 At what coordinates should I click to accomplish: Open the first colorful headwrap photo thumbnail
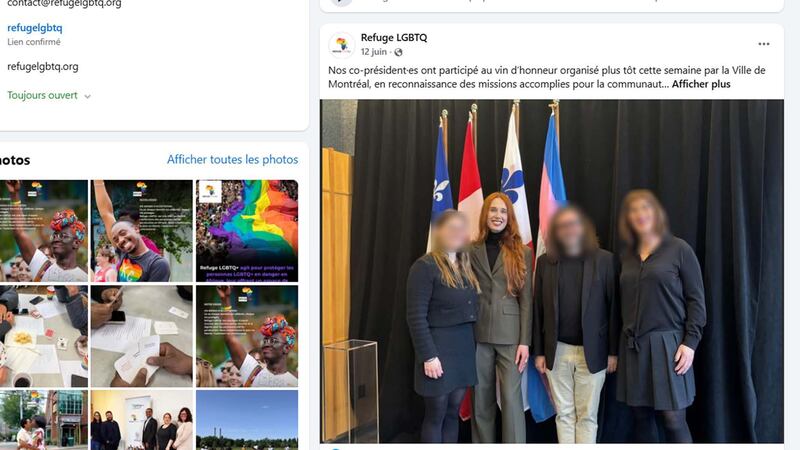click(44, 231)
